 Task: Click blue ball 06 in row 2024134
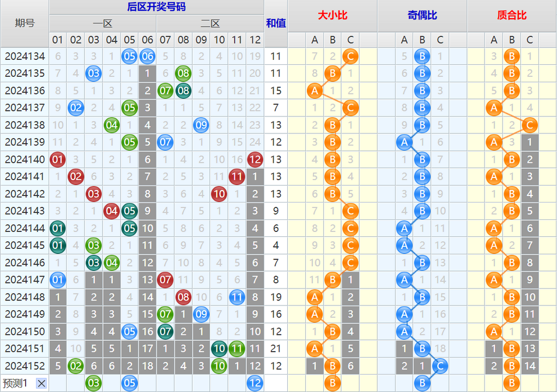click(147, 57)
